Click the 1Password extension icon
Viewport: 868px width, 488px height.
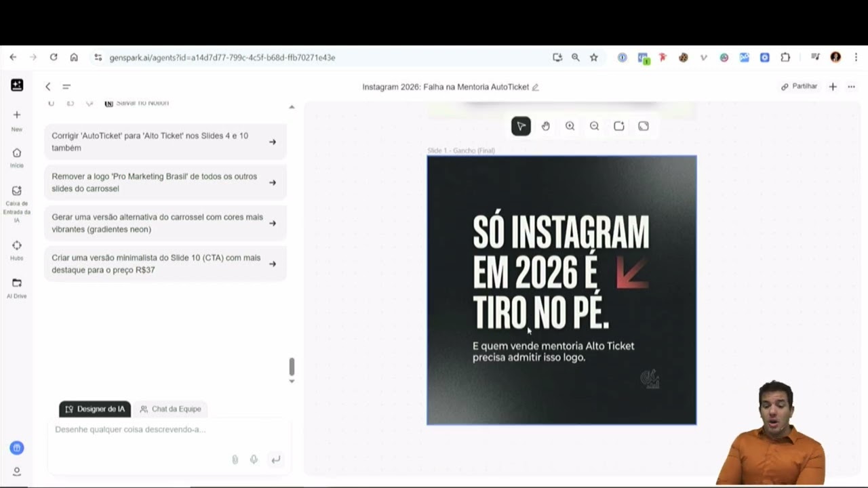[622, 58]
